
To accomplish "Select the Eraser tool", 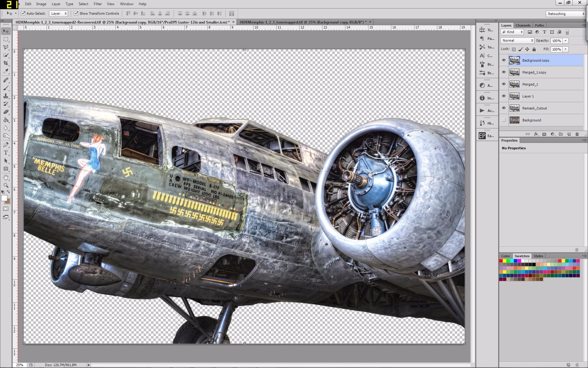I will [x=6, y=112].
